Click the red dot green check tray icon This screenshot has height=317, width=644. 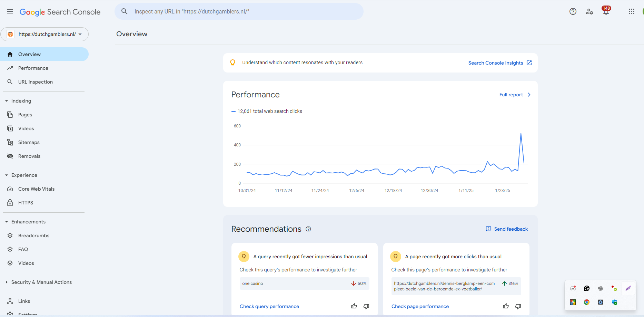(614, 288)
